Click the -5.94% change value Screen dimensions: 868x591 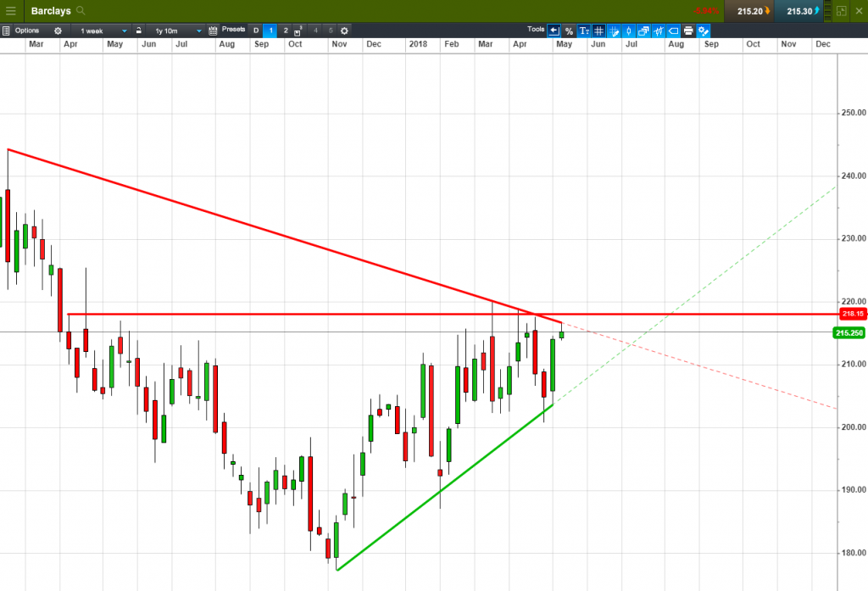(706, 11)
